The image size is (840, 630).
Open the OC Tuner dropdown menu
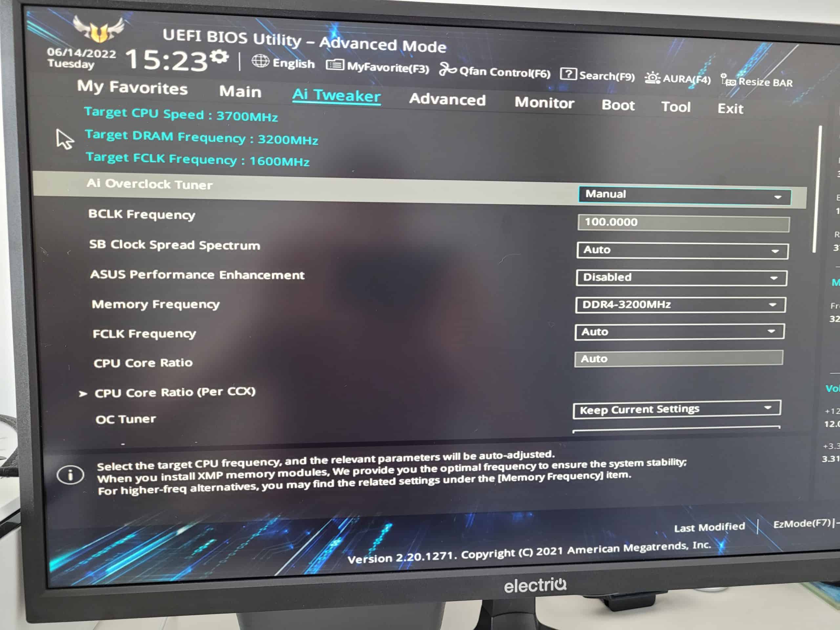pyautogui.click(x=677, y=408)
